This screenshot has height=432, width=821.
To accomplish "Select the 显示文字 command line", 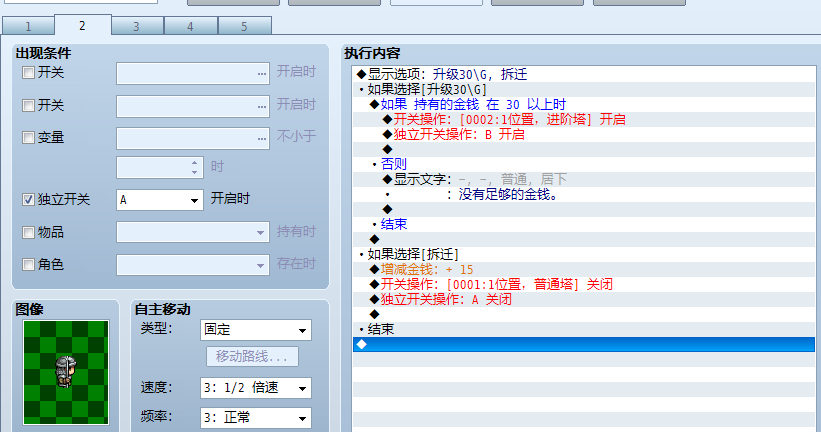I will point(584,180).
